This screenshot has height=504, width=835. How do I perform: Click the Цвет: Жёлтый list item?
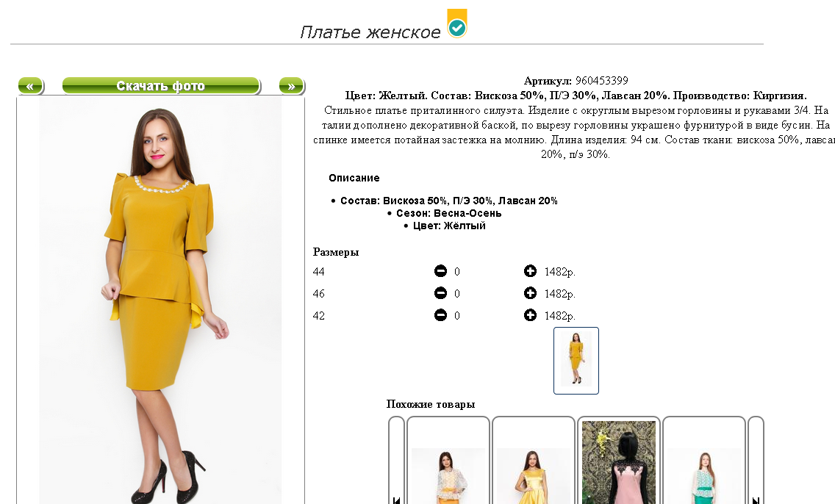[x=449, y=226]
